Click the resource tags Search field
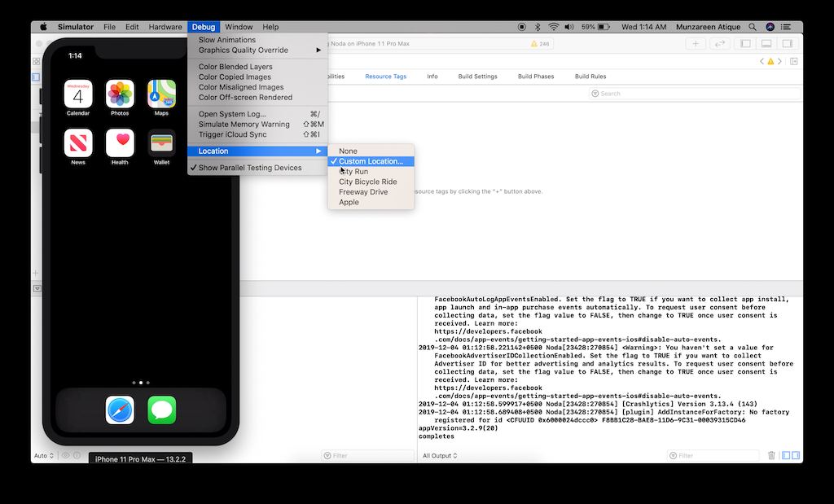The width and height of the screenshot is (834, 504). (695, 94)
